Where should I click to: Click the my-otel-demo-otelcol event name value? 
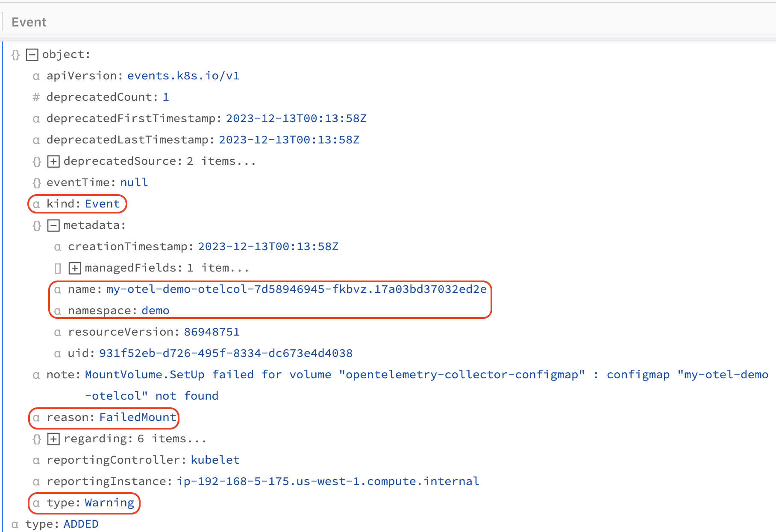point(296,289)
